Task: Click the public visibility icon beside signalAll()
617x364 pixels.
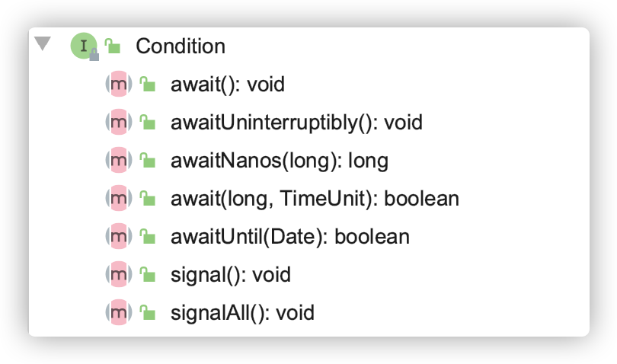Action: click(x=148, y=313)
